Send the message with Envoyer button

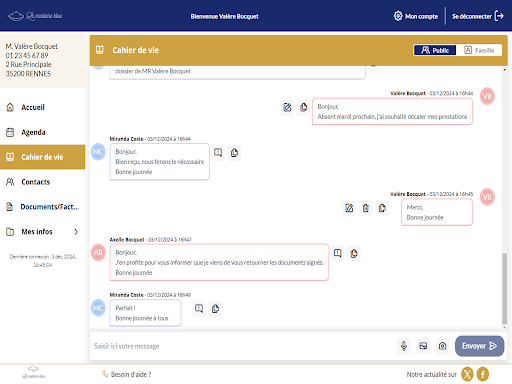(479, 346)
